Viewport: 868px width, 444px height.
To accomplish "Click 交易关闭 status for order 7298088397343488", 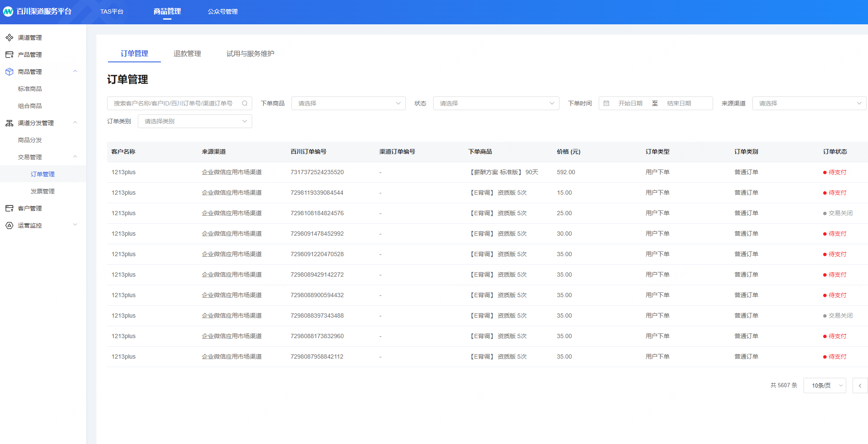I will (x=838, y=316).
